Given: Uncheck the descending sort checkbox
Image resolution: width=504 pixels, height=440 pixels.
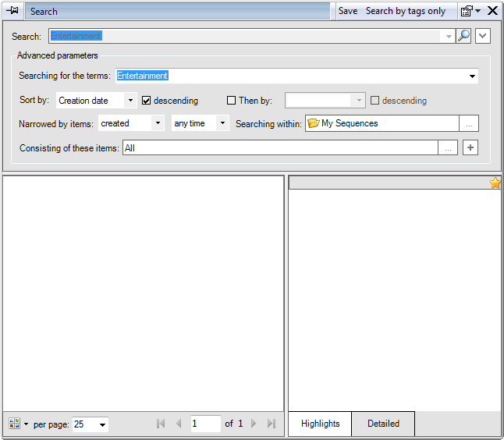Looking at the screenshot, I should (146, 101).
